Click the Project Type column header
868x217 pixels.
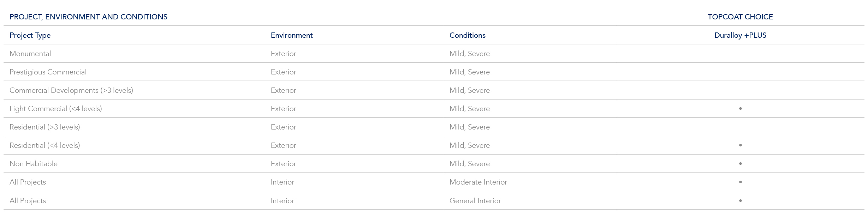(x=30, y=35)
